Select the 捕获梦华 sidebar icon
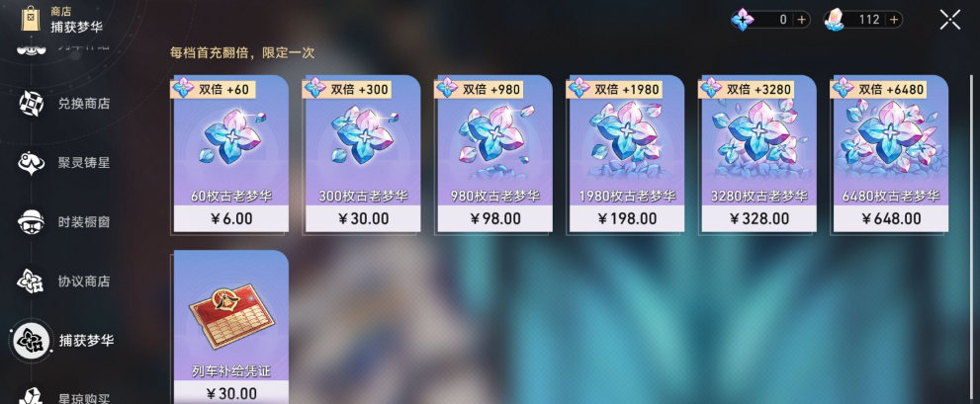The height and width of the screenshot is (404, 980). [x=31, y=341]
